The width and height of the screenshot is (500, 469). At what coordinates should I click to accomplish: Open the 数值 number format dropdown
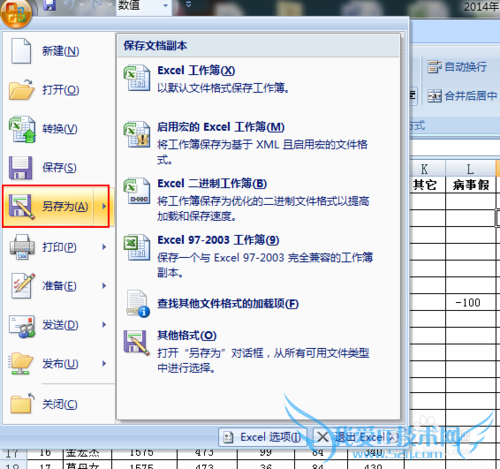166,5
